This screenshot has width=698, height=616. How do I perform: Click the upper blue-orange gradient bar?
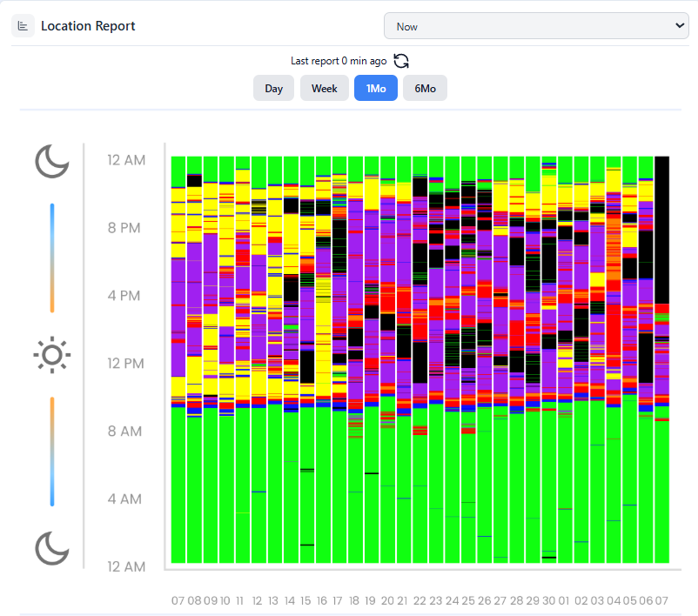click(x=52, y=258)
